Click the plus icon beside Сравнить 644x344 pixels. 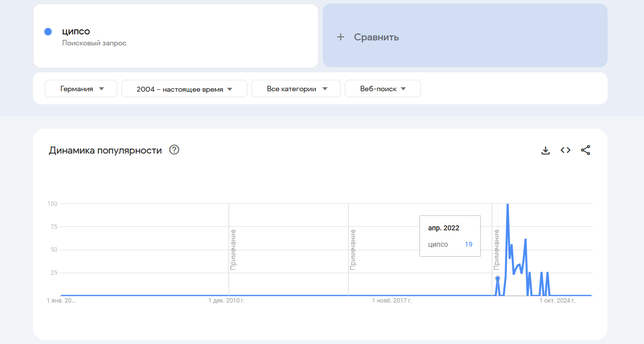pos(341,37)
